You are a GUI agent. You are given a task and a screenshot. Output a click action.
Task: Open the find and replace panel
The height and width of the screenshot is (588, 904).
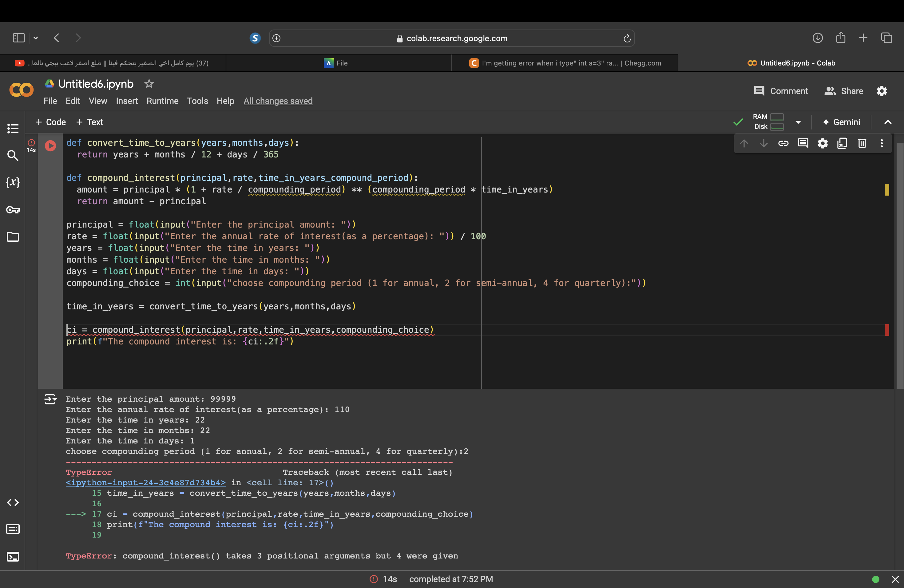click(13, 155)
